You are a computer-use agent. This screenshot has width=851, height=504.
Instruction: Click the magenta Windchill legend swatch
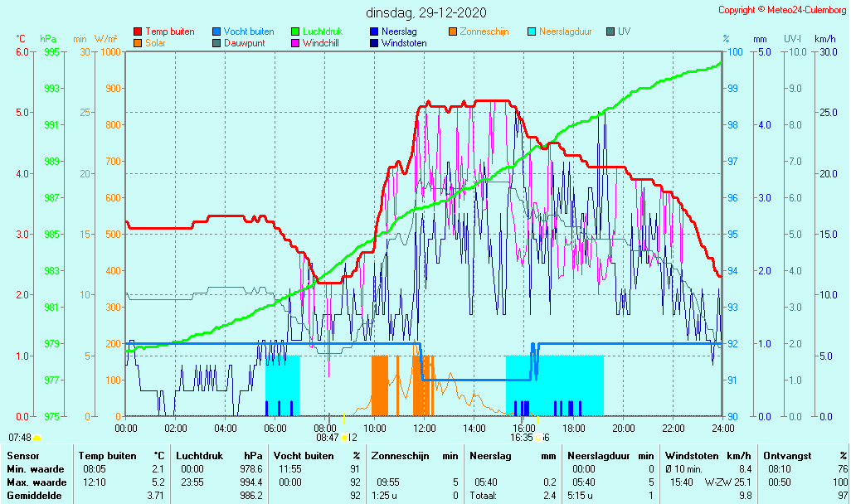294,43
